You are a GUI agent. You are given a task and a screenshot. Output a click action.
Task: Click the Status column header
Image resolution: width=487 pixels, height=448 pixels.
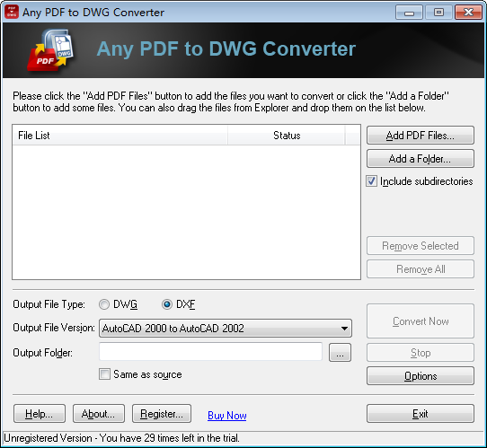[x=287, y=136]
